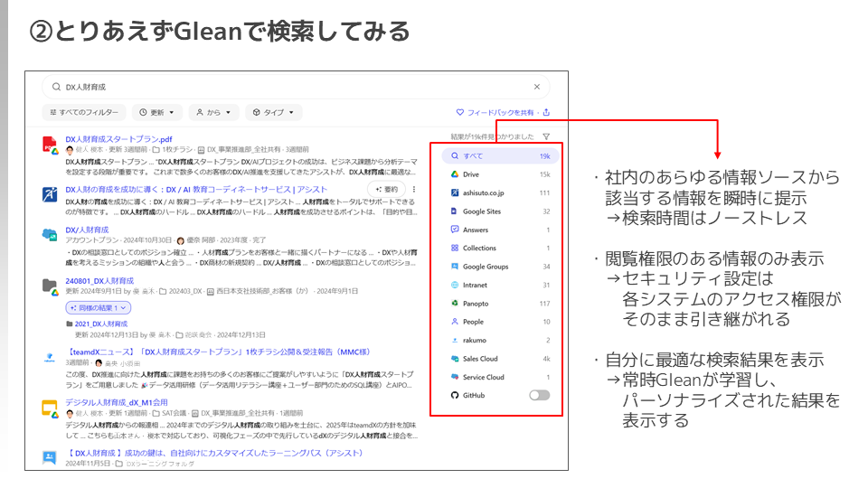Expand the 同様の結果 1 chip
The image size is (868, 488).
pos(98,307)
